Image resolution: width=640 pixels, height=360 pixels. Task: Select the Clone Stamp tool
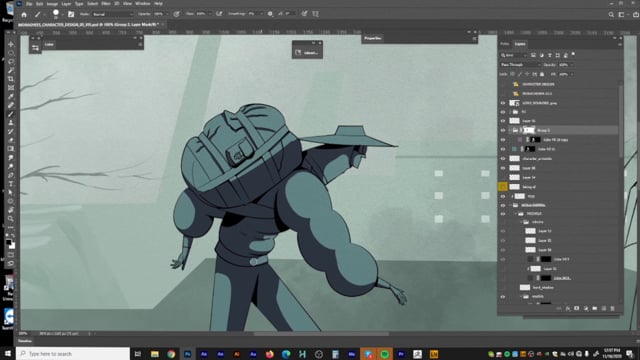coord(11,122)
